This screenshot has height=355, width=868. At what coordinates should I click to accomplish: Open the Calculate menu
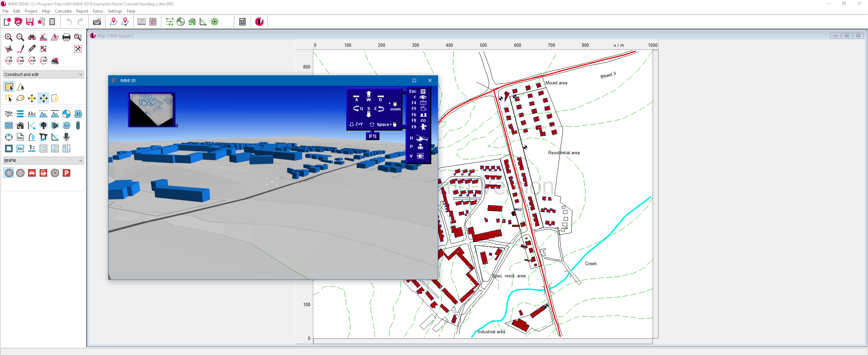(x=63, y=11)
